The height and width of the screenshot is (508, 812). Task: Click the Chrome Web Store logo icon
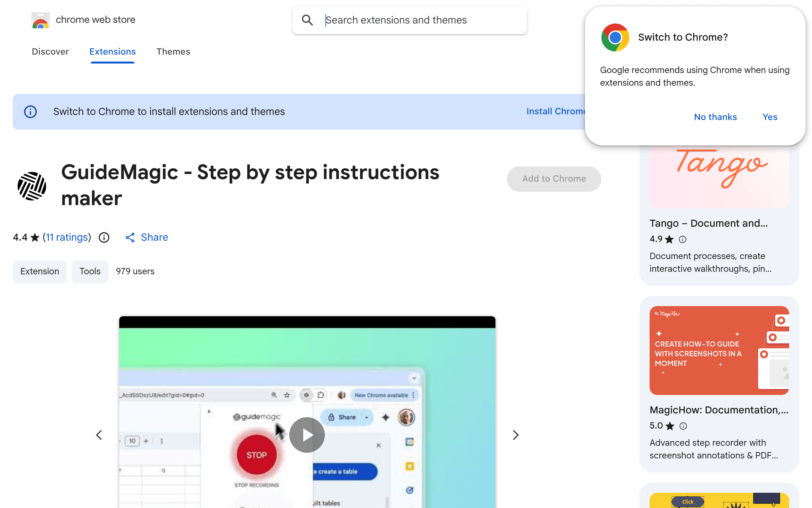coord(40,20)
